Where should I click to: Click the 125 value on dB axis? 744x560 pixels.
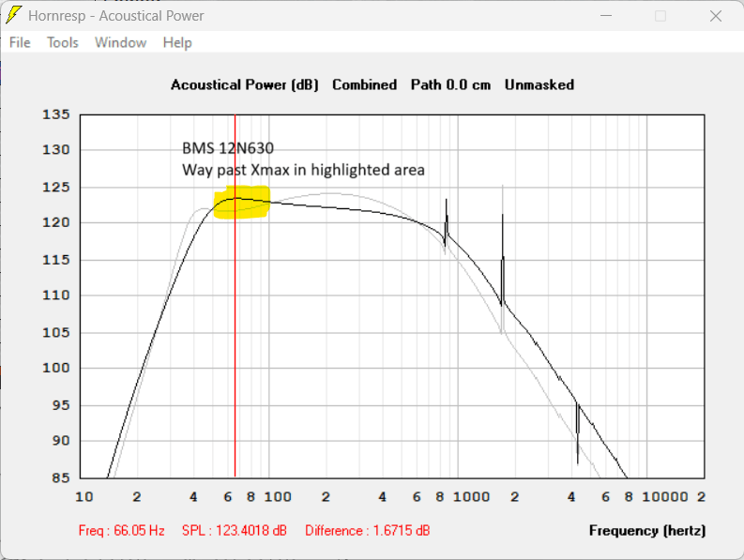tap(56, 187)
